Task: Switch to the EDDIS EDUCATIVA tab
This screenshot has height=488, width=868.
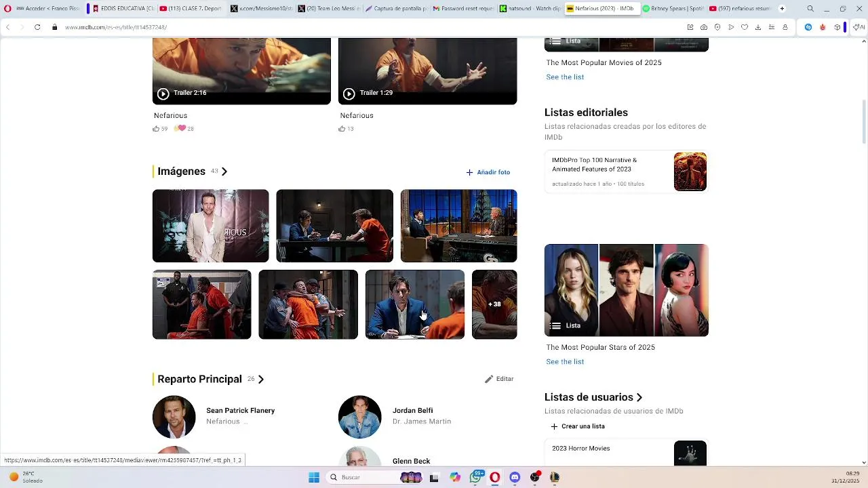Action: coord(122,9)
